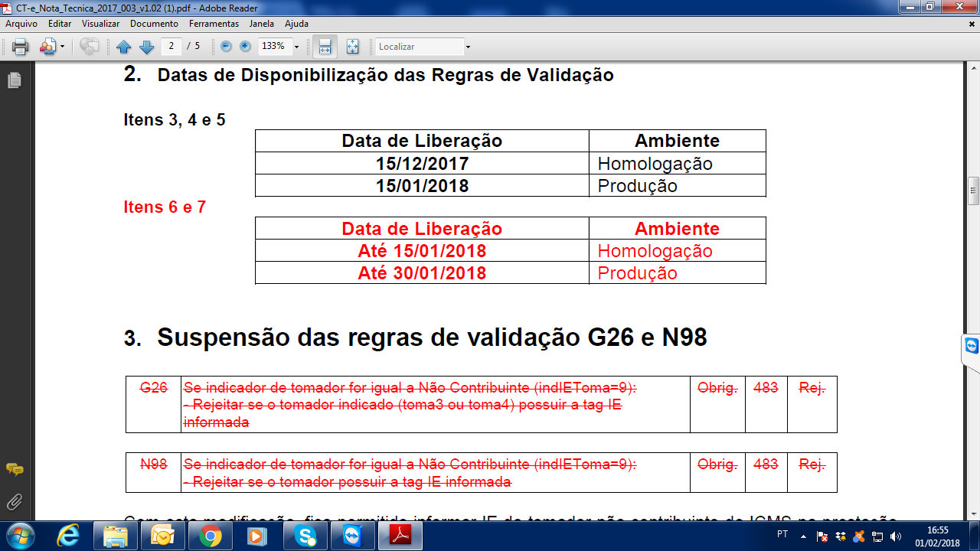Click the 'Até 30/01/2018' cell
The image size is (980, 551).
tap(422, 273)
